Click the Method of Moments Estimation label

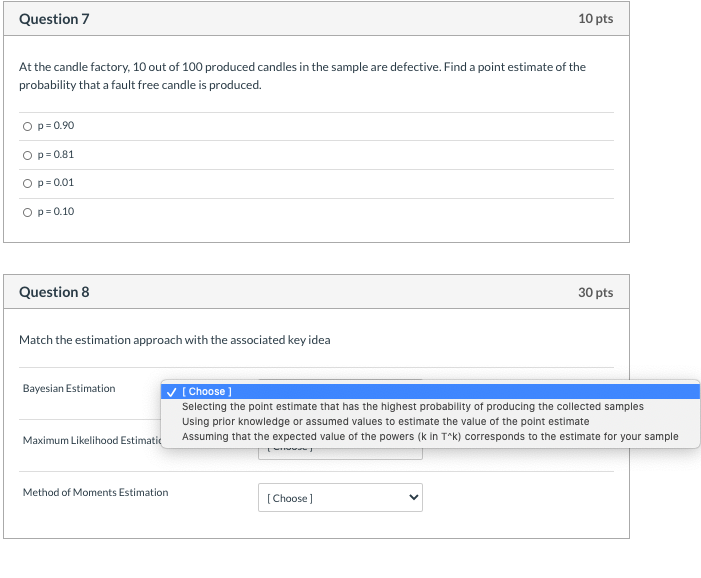click(x=95, y=492)
